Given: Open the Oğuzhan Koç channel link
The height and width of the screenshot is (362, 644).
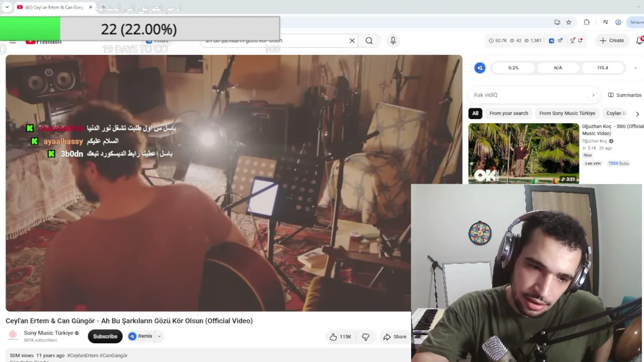Looking at the screenshot, I should point(595,141).
